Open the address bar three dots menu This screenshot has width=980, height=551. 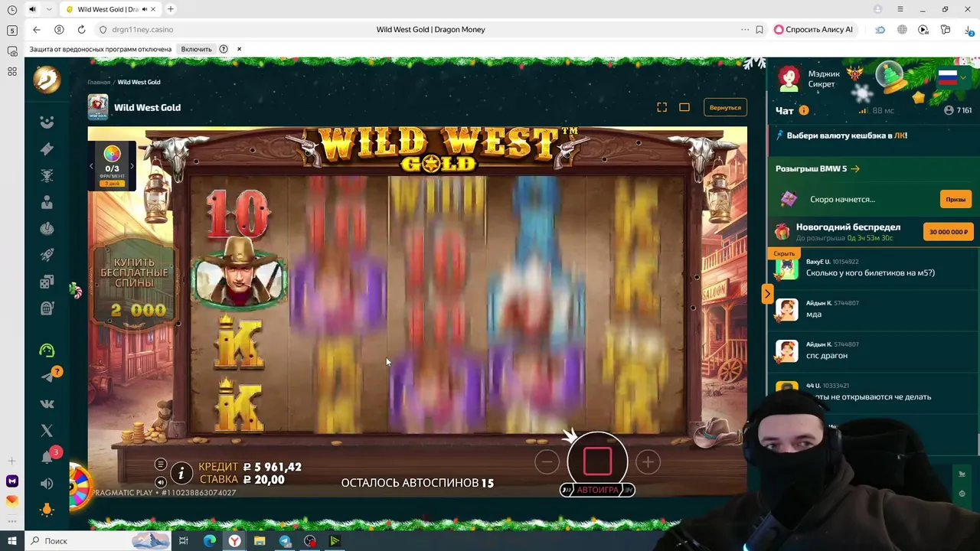[745, 29]
